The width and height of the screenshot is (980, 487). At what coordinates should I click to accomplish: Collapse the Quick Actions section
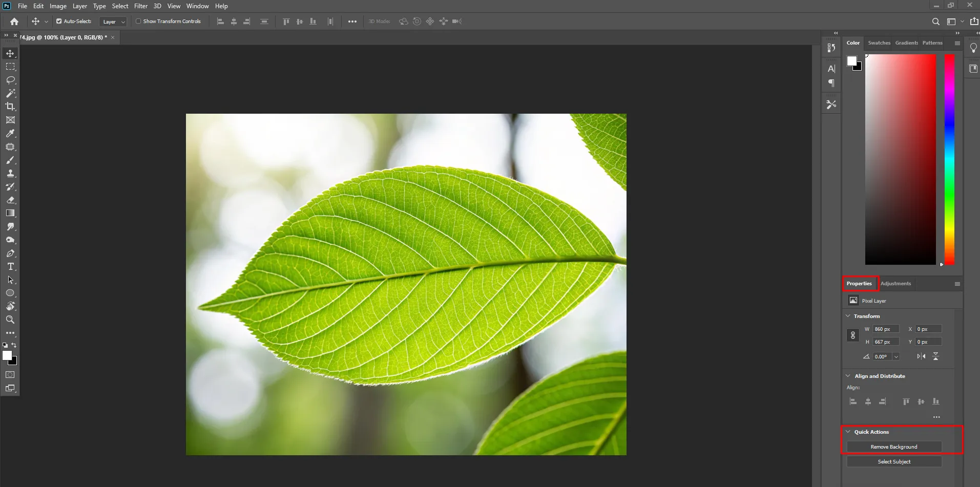pos(848,432)
